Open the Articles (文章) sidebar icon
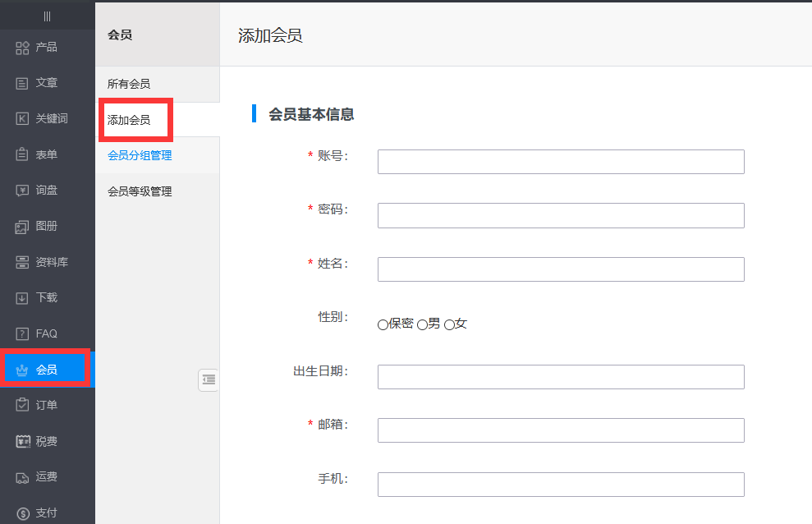 (23, 83)
